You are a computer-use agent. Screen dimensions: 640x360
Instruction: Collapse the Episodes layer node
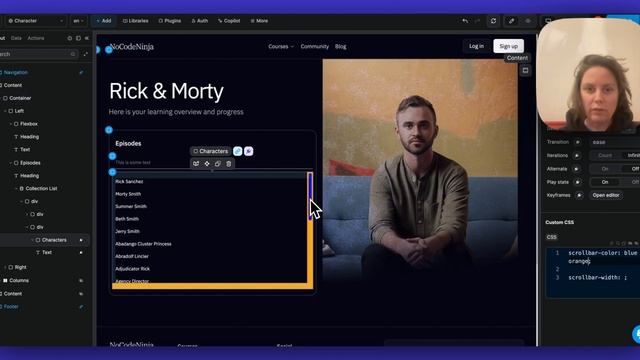point(11,163)
